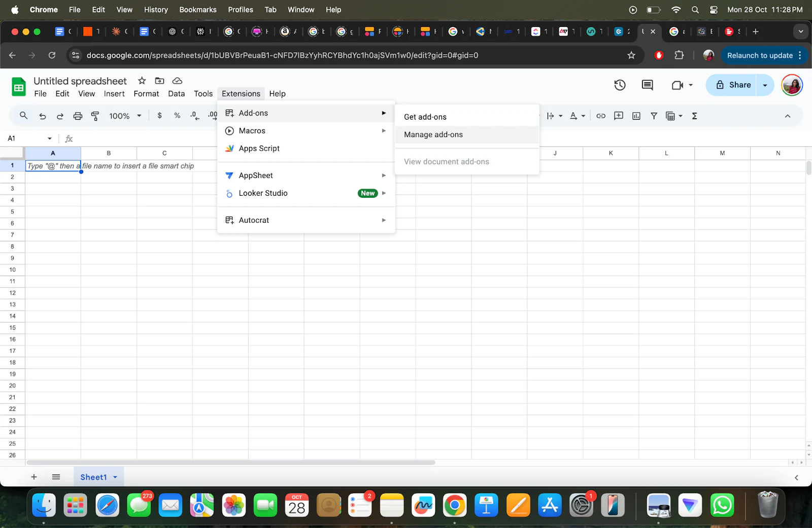
Task: Open all comments panel icon
Action: pyautogui.click(x=648, y=85)
